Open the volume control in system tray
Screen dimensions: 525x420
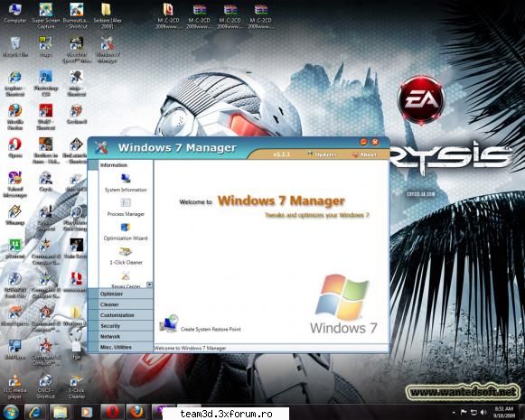coord(483,412)
